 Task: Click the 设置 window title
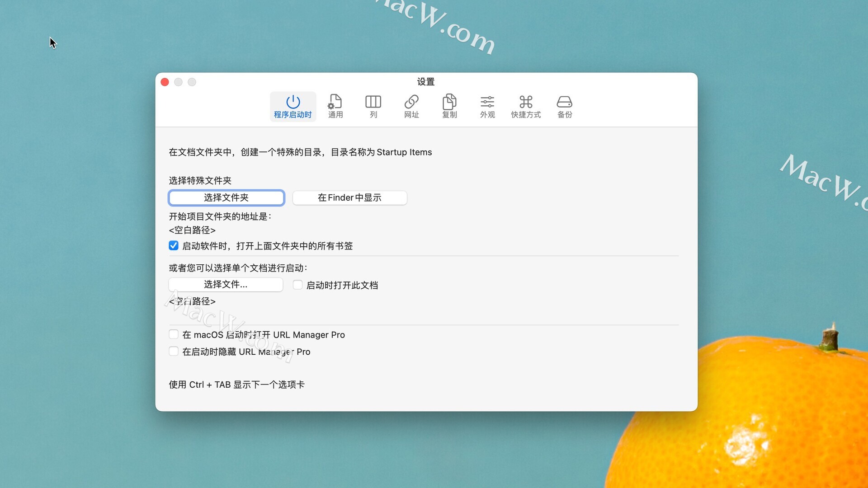click(426, 82)
